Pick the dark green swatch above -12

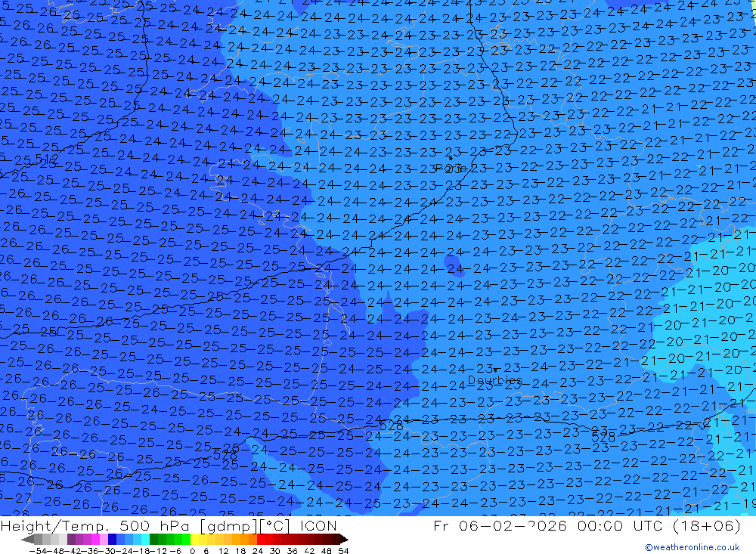point(153,540)
